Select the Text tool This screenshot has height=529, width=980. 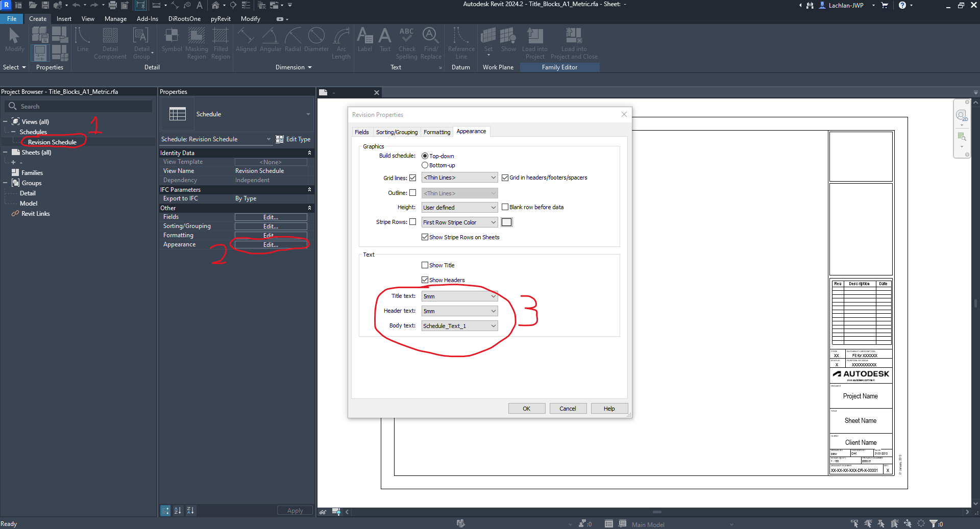point(385,40)
